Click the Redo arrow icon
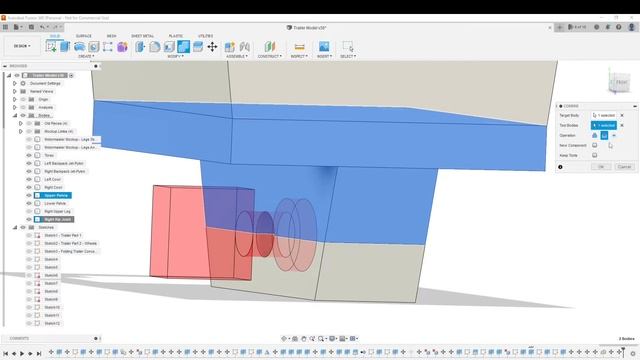The image size is (640, 360). point(56,27)
